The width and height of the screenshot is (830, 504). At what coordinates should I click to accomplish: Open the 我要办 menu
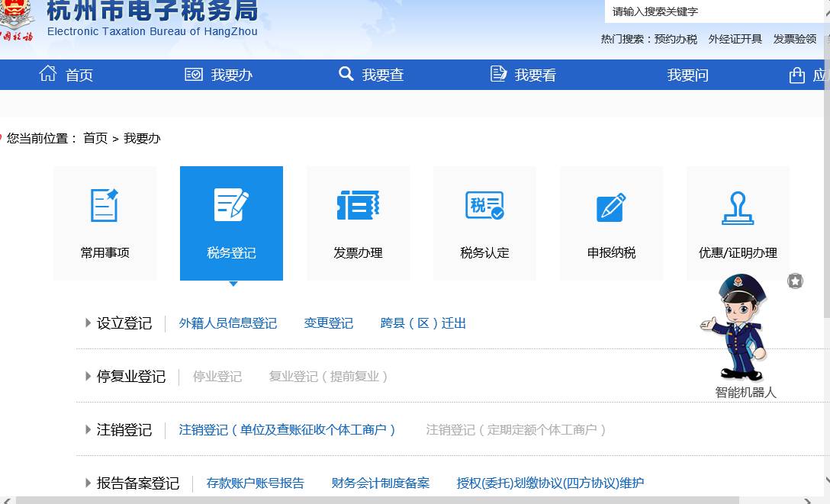point(219,73)
